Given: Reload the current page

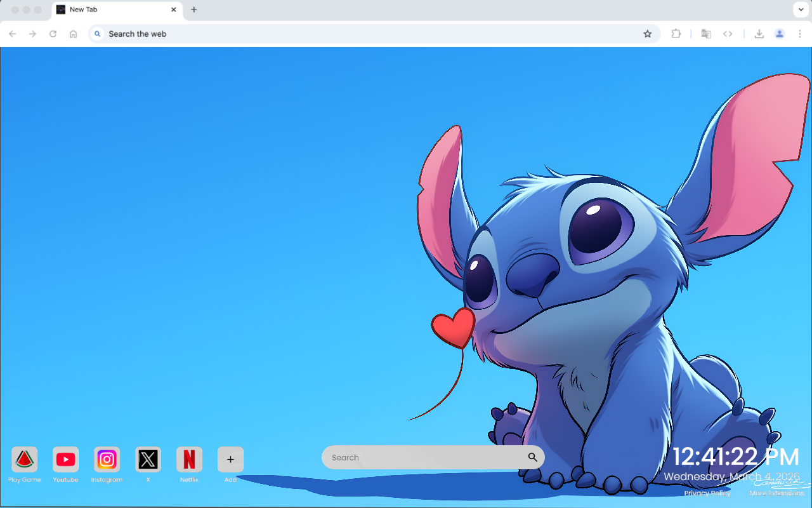Looking at the screenshot, I should (x=53, y=34).
